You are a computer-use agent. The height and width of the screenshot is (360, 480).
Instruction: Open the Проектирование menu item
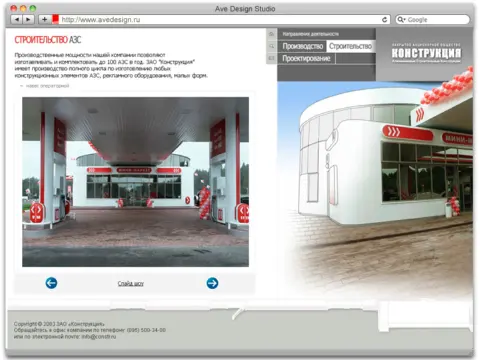point(306,58)
